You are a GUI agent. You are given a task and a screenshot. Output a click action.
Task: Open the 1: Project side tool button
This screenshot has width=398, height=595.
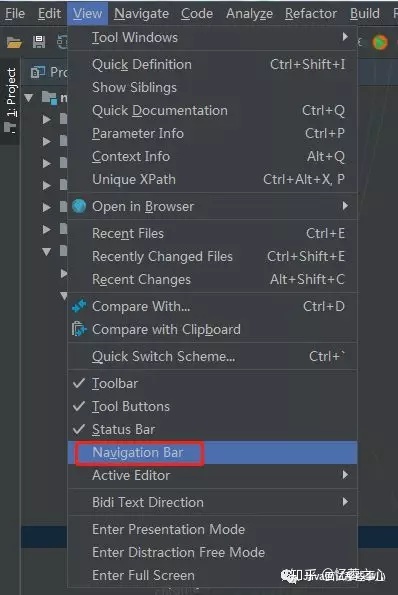11,100
